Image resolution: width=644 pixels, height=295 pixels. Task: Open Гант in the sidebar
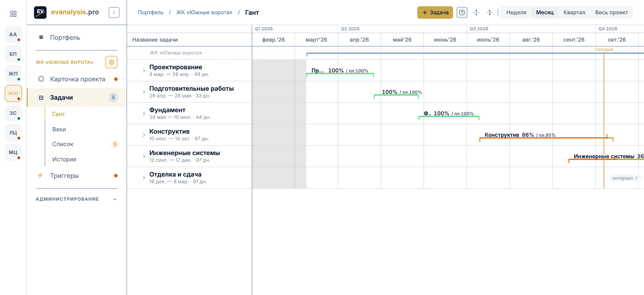(58, 114)
